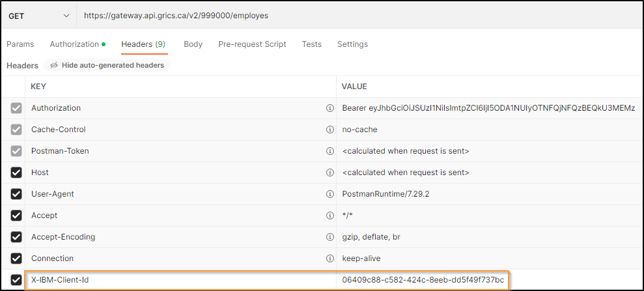Open the Pre-request Script tab
Image resolution: width=644 pixels, height=291 pixels.
(252, 44)
